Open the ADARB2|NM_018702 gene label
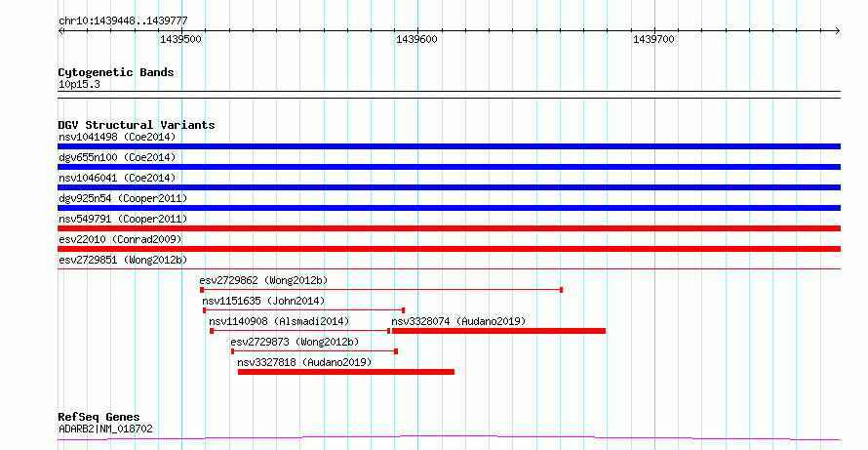This screenshot has width=868, height=450. click(105, 429)
